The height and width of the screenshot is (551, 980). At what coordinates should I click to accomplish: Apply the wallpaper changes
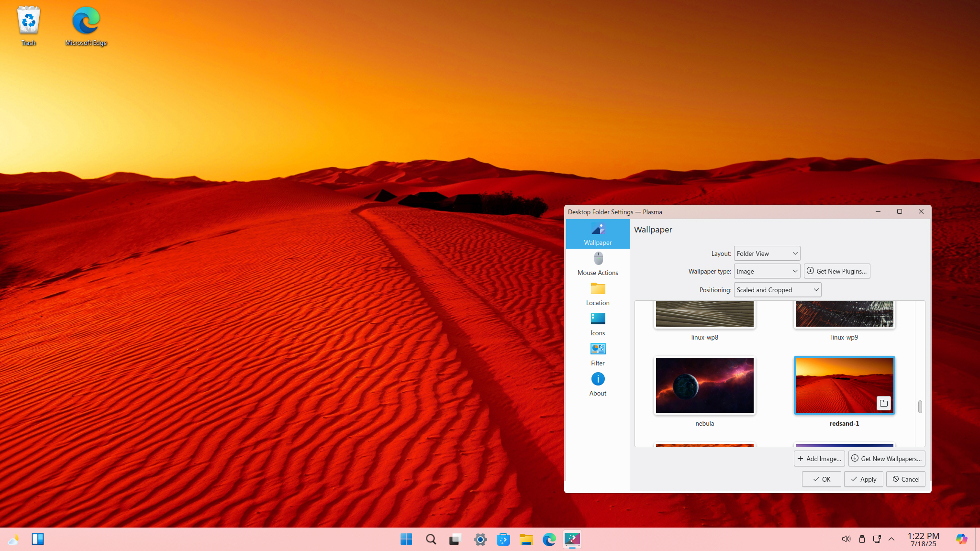coord(863,479)
